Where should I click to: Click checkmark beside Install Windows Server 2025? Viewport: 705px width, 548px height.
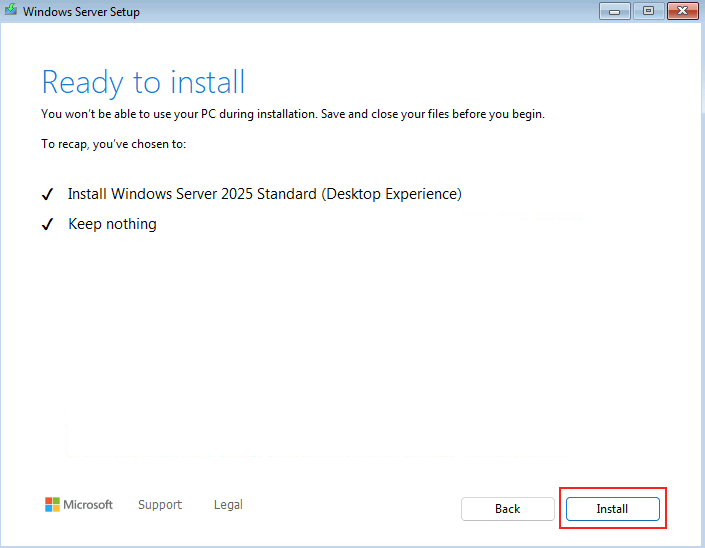click(x=47, y=194)
